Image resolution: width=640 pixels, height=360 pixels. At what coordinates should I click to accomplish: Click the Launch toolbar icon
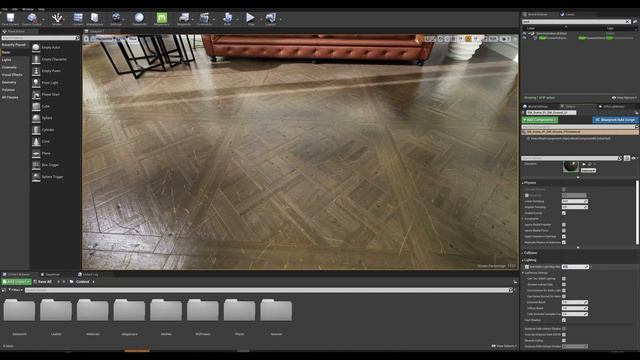tap(271, 19)
